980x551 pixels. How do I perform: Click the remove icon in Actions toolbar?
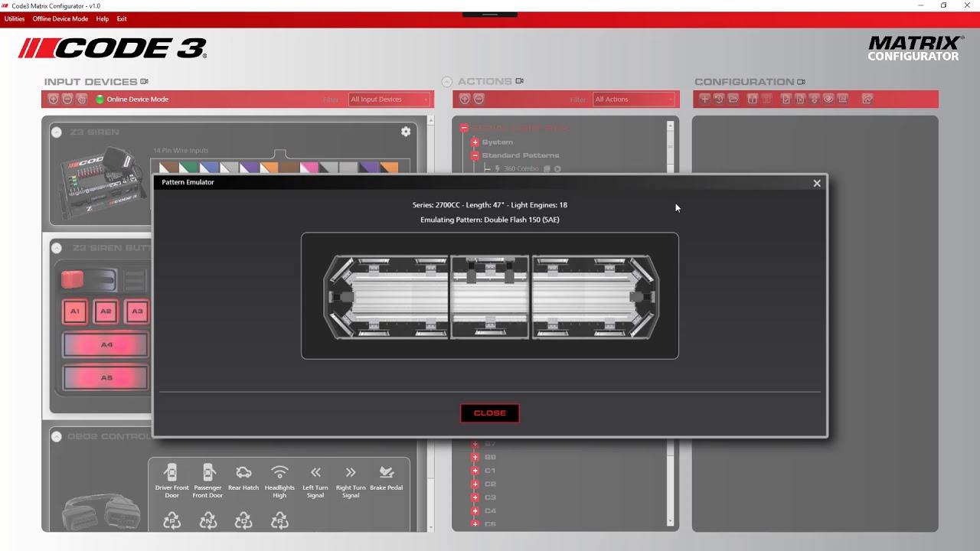pos(479,99)
